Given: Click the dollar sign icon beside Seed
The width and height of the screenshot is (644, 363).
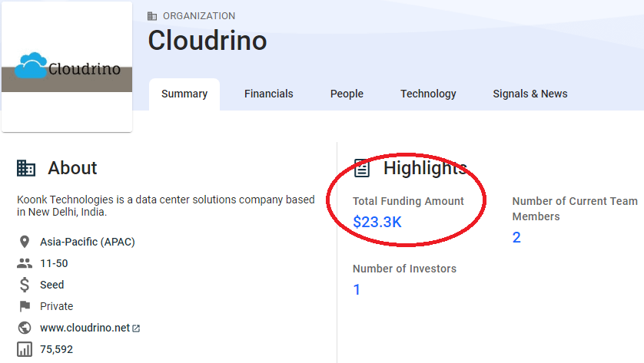Looking at the screenshot, I should pos(25,285).
